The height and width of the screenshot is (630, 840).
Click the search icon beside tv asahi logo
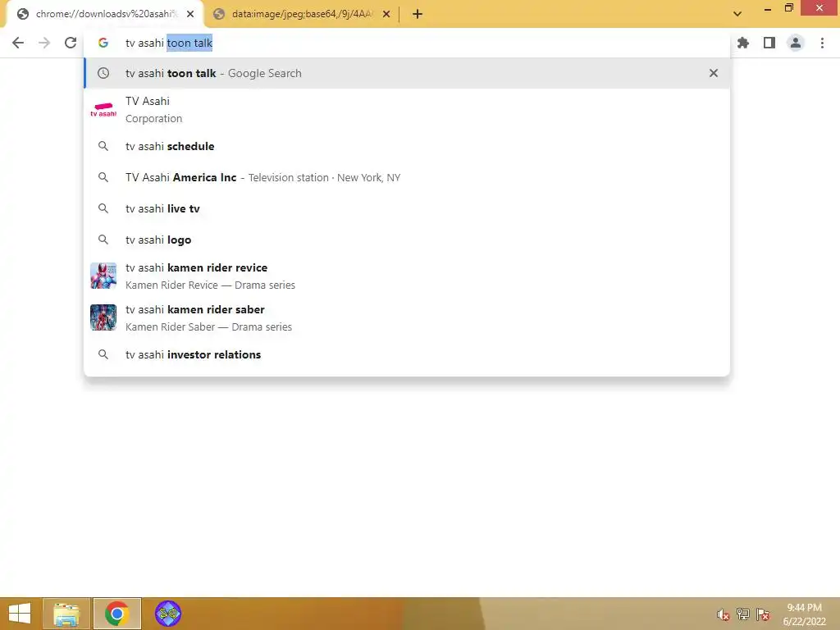103,240
